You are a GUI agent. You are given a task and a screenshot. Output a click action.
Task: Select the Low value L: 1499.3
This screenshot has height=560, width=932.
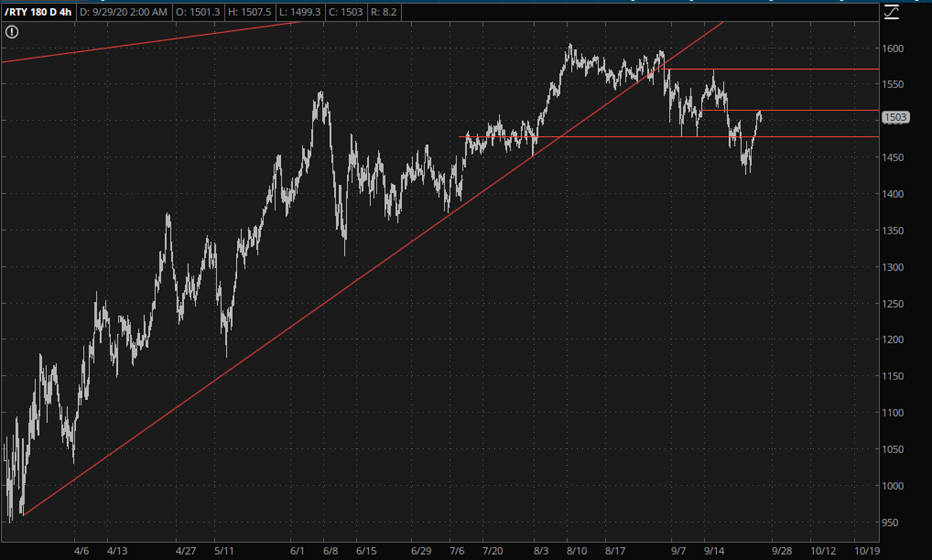(300, 12)
